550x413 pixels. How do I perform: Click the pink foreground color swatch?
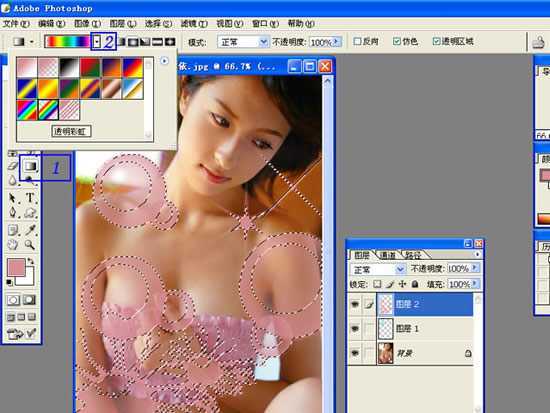pyautogui.click(x=16, y=267)
